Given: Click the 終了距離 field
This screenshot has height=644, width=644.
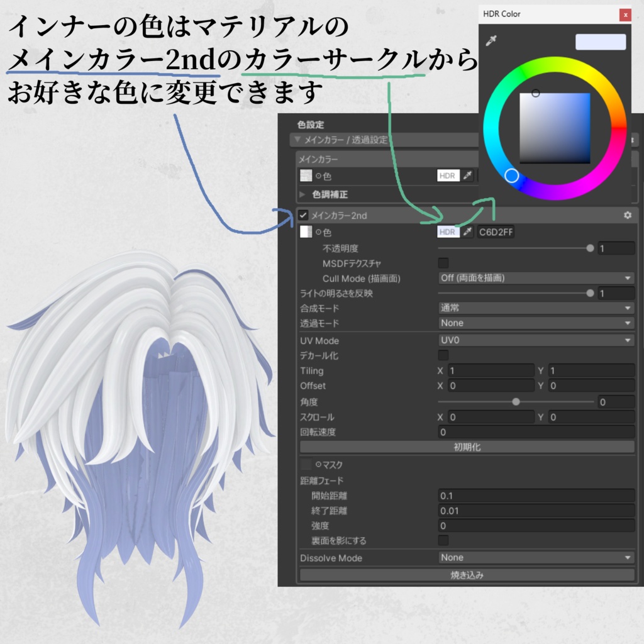Looking at the screenshot, I should 536,511.
